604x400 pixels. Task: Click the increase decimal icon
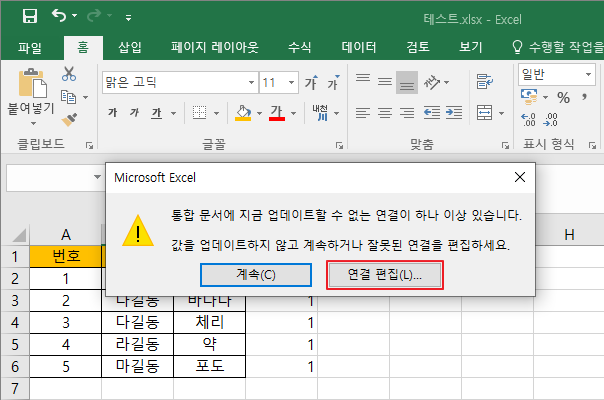pyautogui.click(x=528, y=120)
